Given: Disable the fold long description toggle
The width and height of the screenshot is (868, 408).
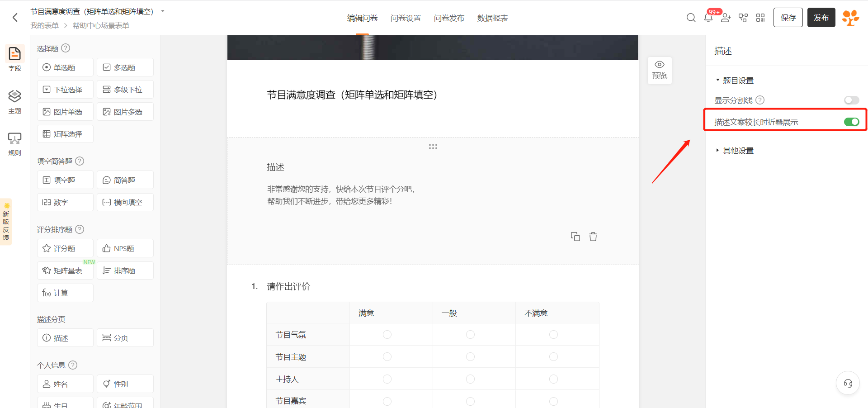Looking at the screenshot, I should coord(851,122).
